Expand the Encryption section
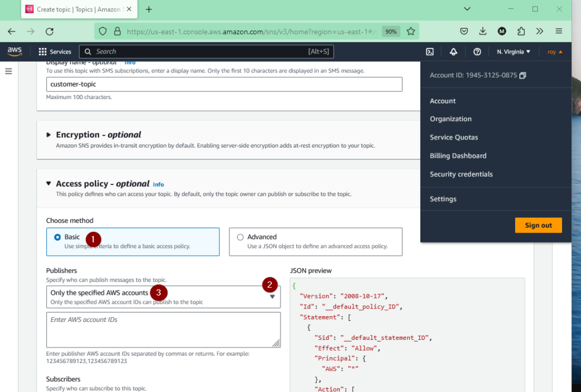The width and height of the screenshot is (581, 392). (x=50, y=135)
